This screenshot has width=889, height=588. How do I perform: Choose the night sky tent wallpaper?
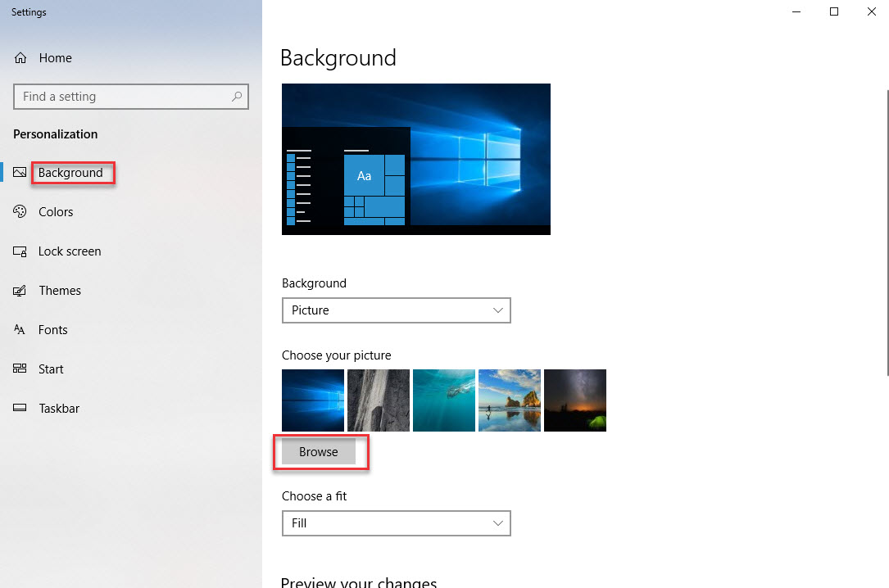(575, 400)
